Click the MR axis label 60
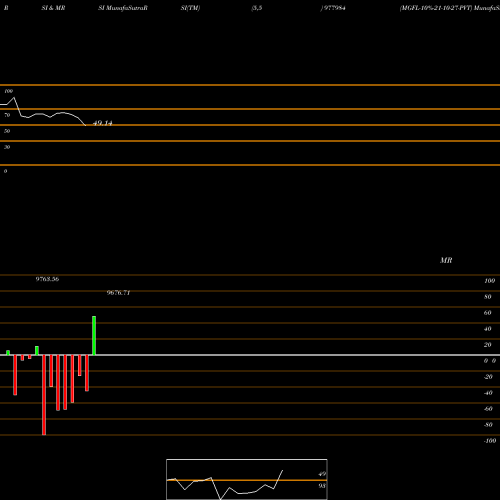 [x=488, y=313]
